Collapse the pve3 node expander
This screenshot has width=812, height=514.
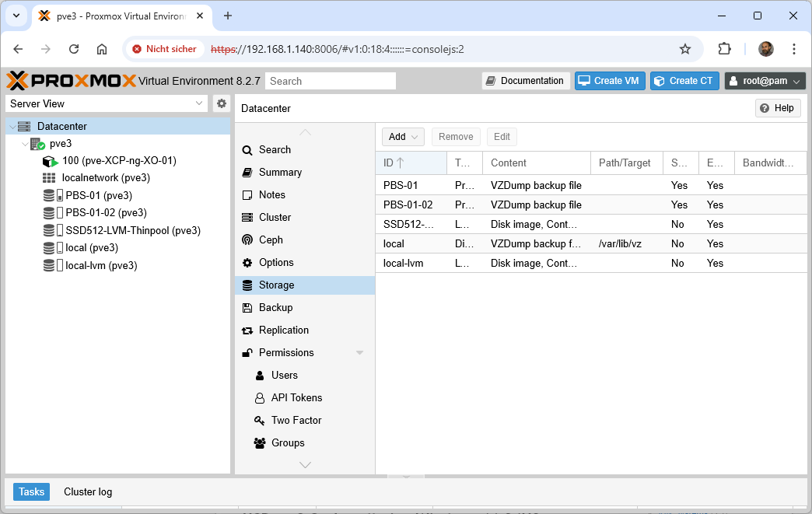[x=23, y=144]
